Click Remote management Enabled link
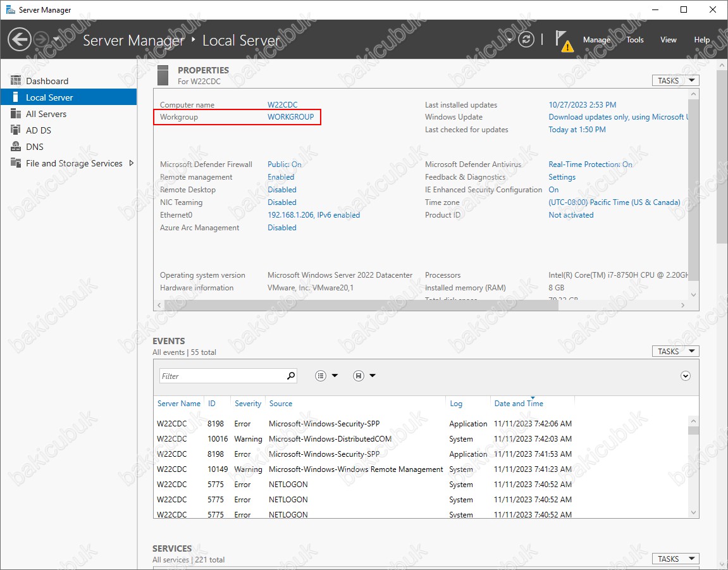Viewport: 728px width, 570px height. click(x=280, y=177)
